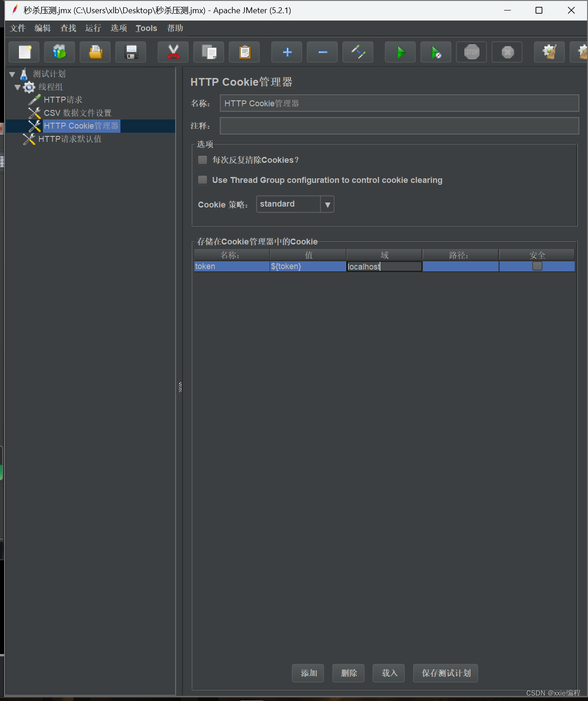Click the 路径 column header
This screenshot has height=701, width=588.
pyautogui.click(x=461, y=255)
